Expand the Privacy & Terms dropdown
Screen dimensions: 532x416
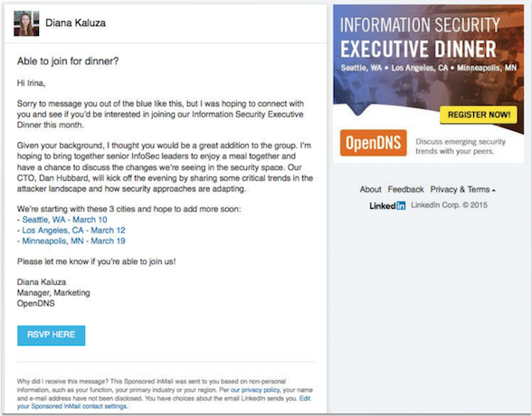pyautogui.click(x=463, y=190)
